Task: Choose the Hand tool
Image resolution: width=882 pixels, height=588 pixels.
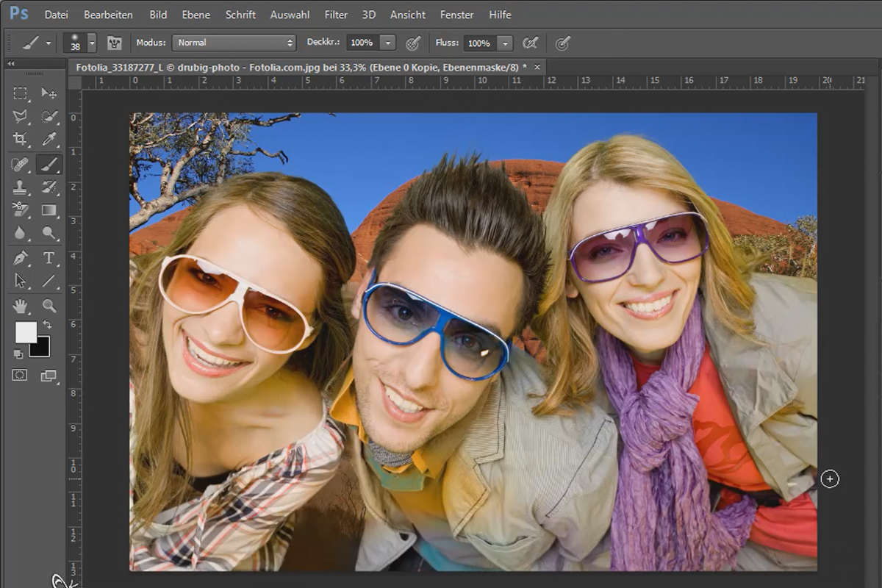Action: tap(20, 305)
